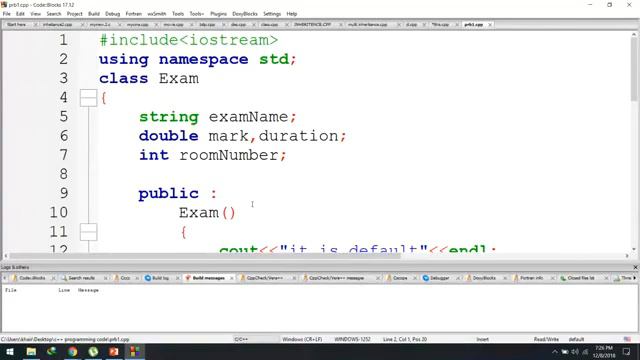Click the language flag in status bar

coord(627,339)
